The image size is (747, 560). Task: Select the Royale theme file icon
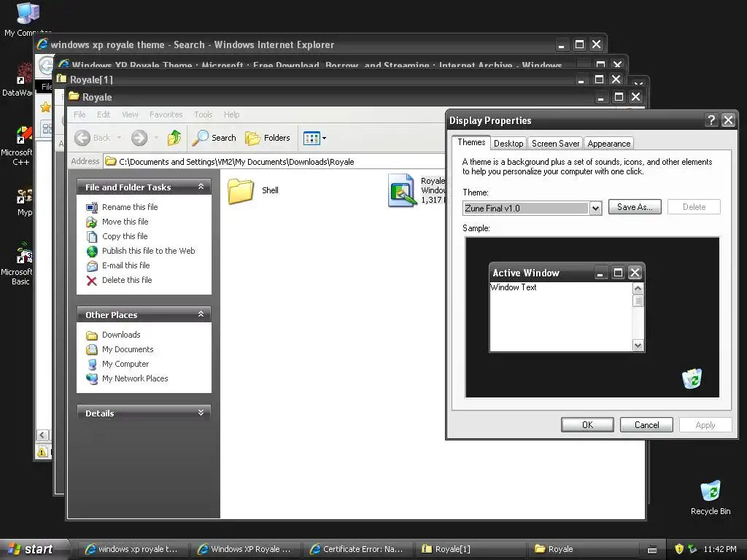[402, 190]
